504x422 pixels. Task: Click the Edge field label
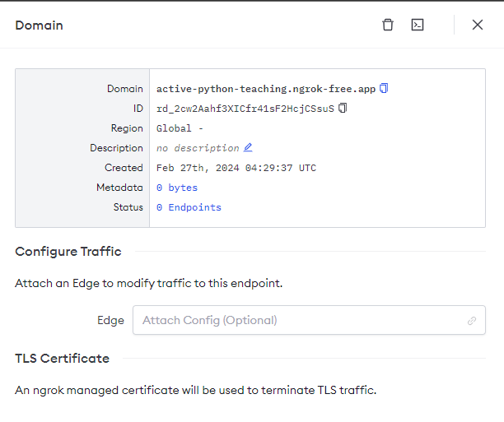click(110, 320)
